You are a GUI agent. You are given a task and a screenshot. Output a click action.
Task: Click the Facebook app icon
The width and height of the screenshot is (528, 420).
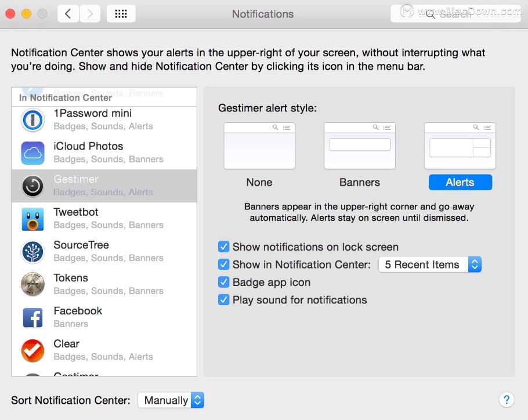[32, 317]
